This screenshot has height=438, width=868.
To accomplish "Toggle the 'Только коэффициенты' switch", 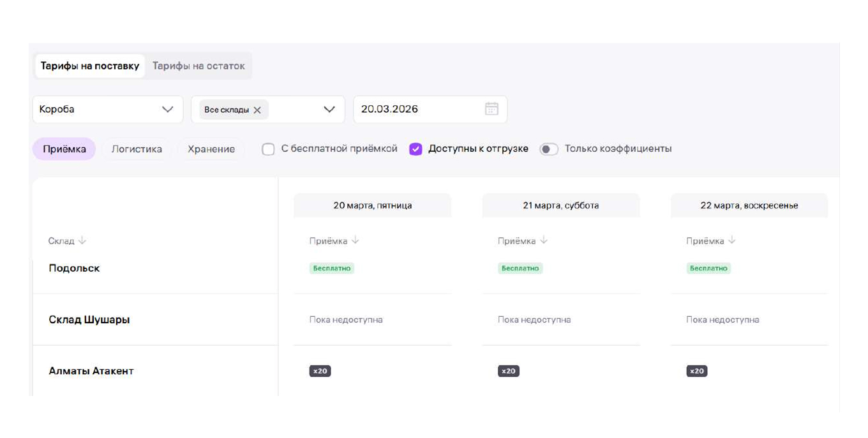I will pyautogui.click(x=549, y=149).
